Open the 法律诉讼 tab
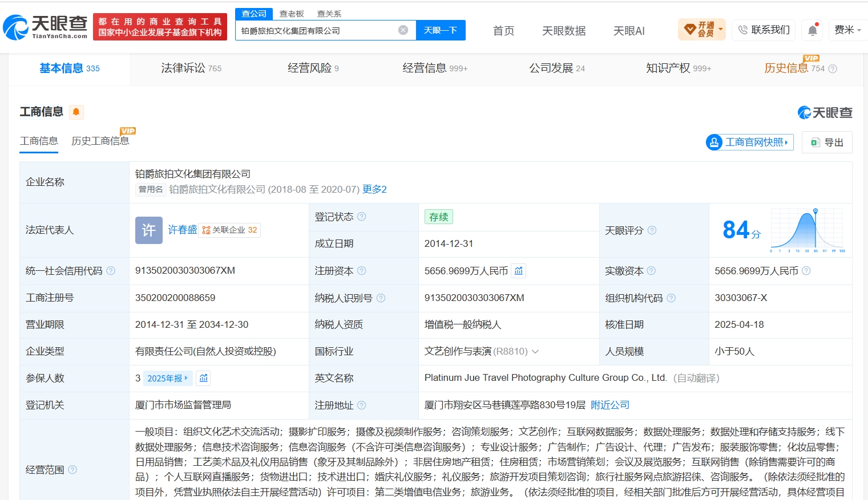Screen dimensions: 868x500 191,68
